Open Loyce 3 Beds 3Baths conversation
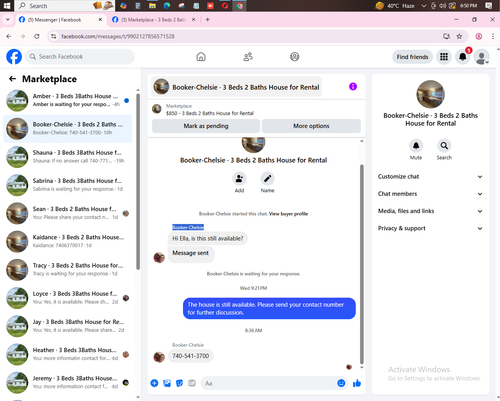500x401 pixels. pyautogui.click(x=67, y=298)
